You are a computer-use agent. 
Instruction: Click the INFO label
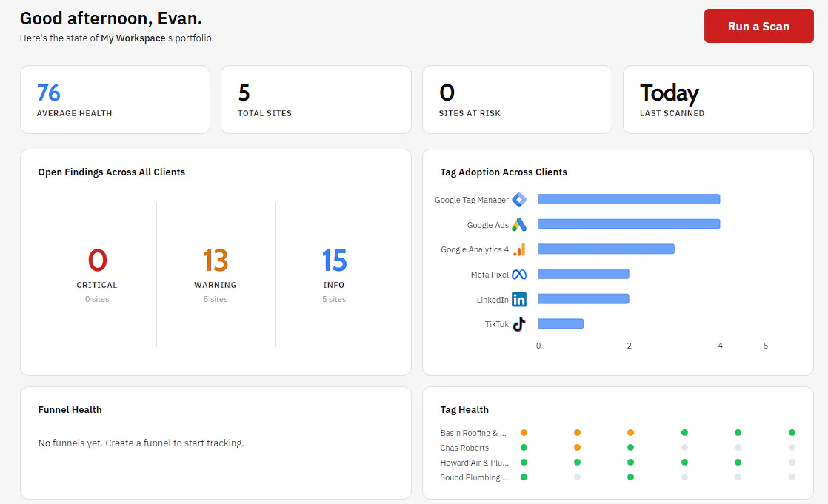pos(334,285)
